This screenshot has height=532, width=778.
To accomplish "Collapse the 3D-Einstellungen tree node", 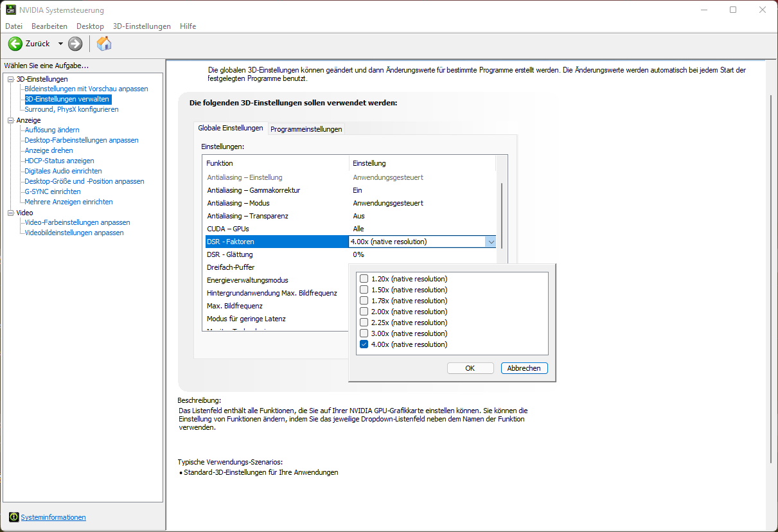I will pyautogui.click(x=10, y=79).
